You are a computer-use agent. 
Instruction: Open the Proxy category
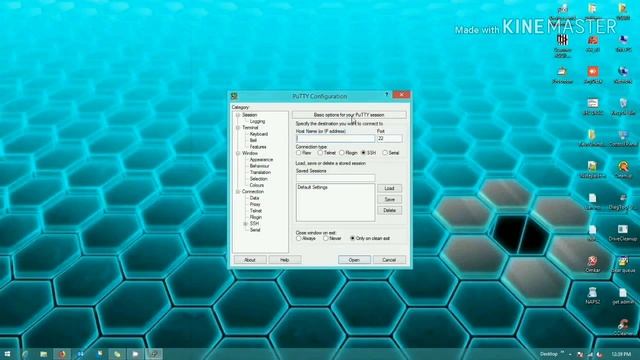click(255, 204)
